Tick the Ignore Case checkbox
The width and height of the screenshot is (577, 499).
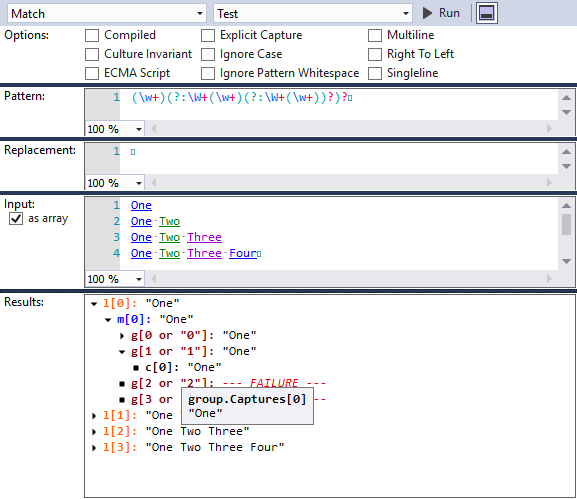(x=208, y=54)
